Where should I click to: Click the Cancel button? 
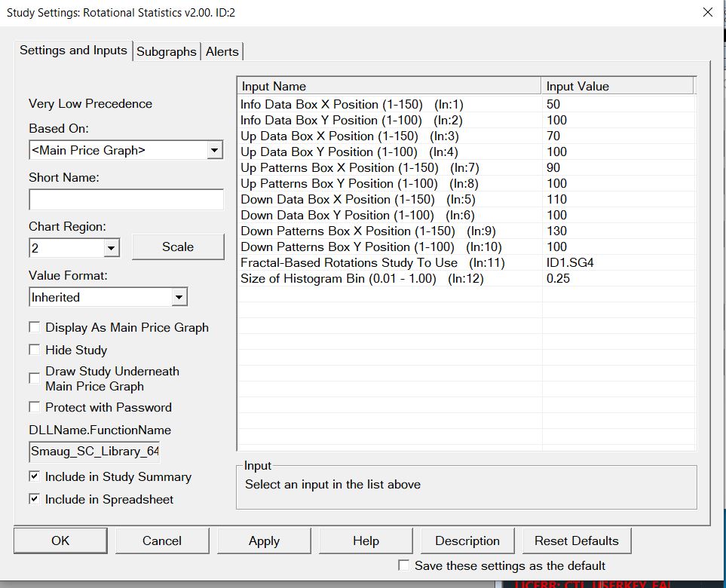(162, 541)
